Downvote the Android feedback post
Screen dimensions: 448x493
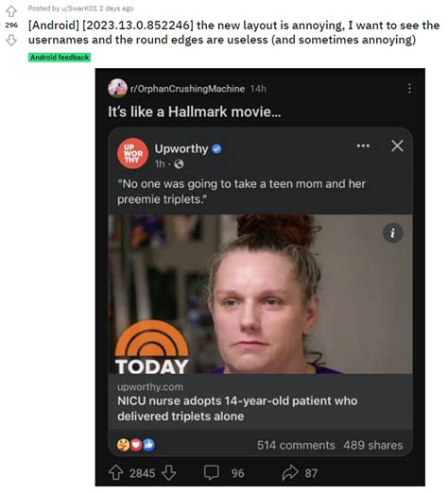click(x=11, y=40)
